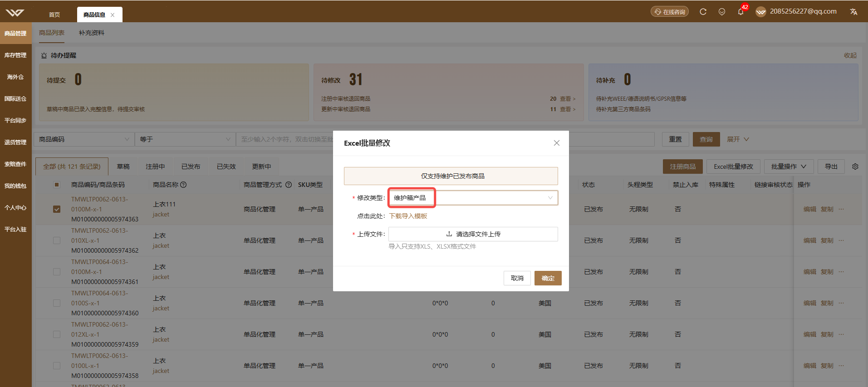Close the Excel批量修改 dialog
Viewport: 868px width, 387px height.
point(557,143)
